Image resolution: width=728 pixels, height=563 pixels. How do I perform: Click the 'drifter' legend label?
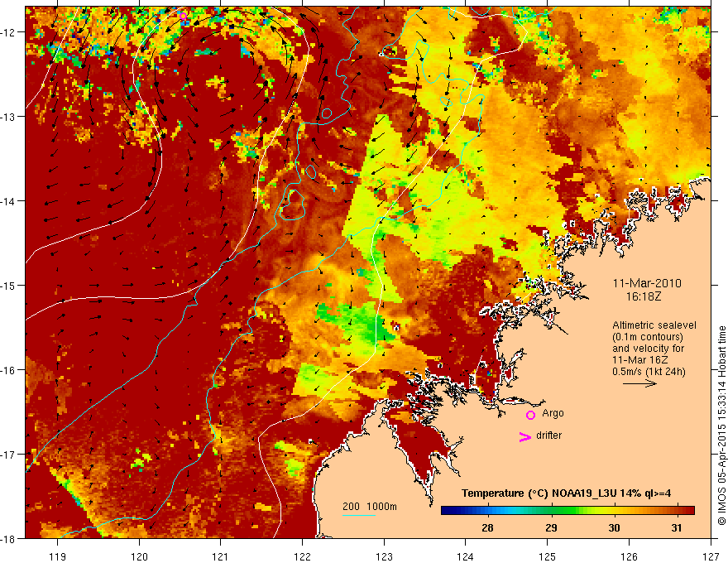coord(548,435)
